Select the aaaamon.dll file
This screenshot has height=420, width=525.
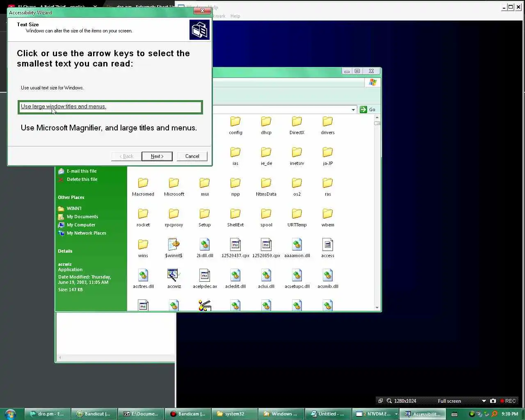click(297, 249)
